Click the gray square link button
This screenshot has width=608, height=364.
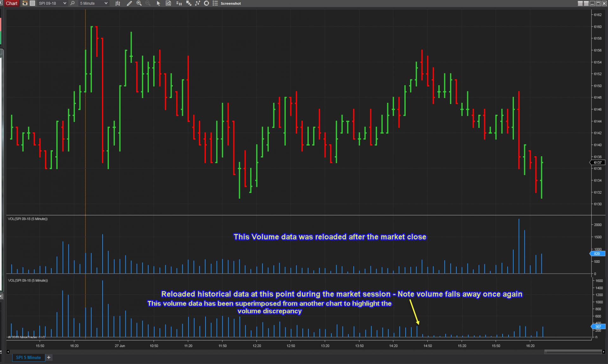point(32,3)
